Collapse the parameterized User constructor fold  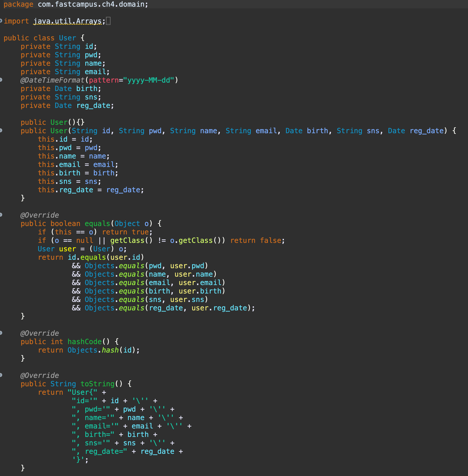[x=1, y=130]
